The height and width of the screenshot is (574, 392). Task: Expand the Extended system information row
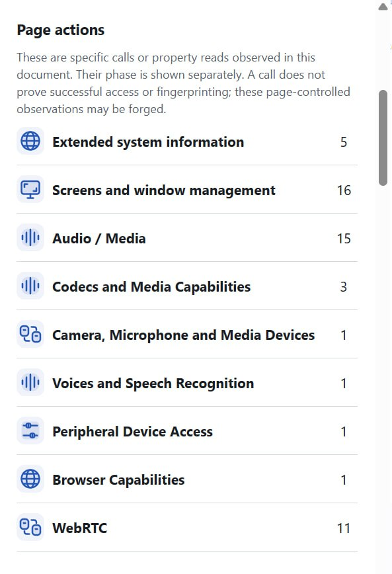[187, 142]
